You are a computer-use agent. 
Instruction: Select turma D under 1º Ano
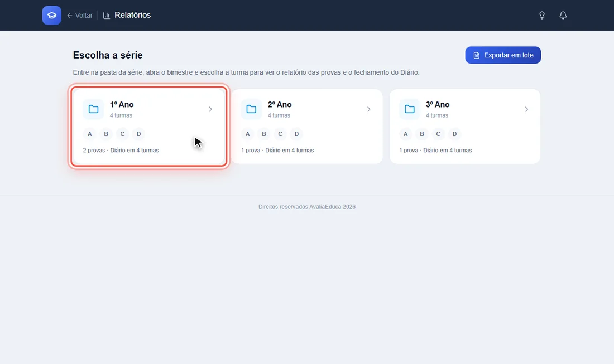point(138,134)
